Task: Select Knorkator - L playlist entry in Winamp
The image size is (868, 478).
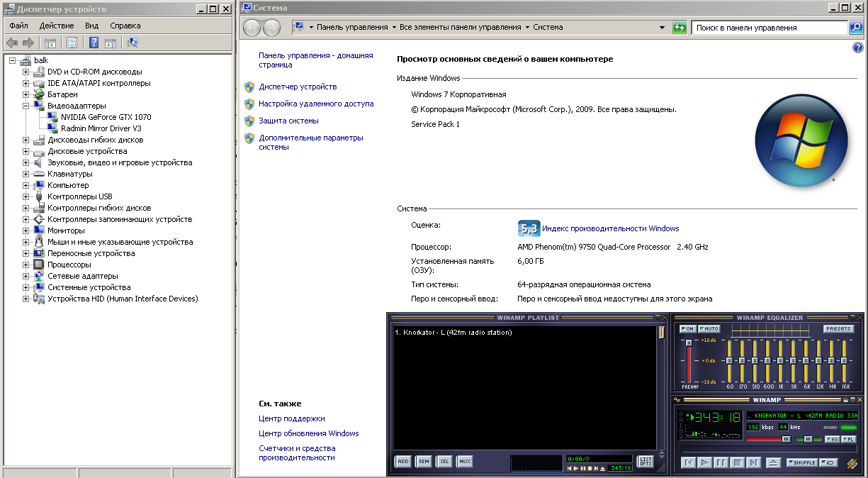Action: point(453,333)
